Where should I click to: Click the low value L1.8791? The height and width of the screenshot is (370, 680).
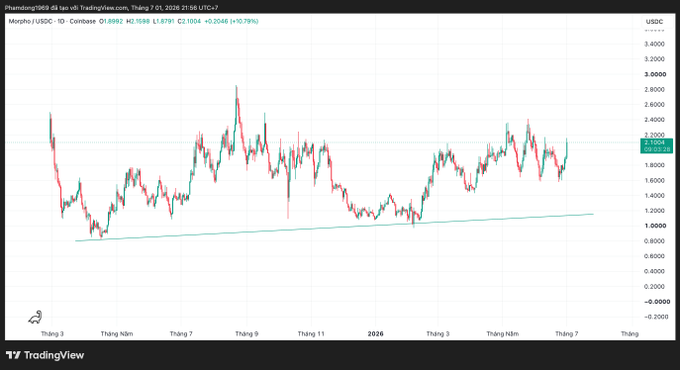pyautogui.click(x=163, y=21)
